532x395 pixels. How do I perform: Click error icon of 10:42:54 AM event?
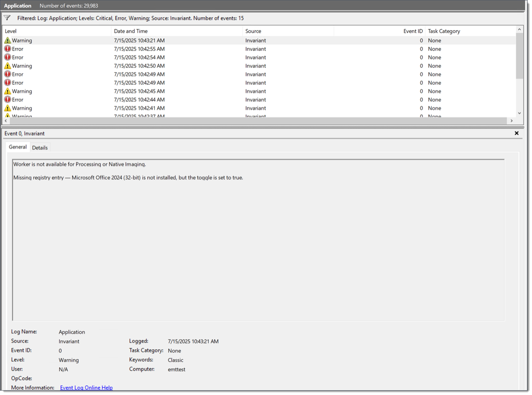click(x=8, y=57)
